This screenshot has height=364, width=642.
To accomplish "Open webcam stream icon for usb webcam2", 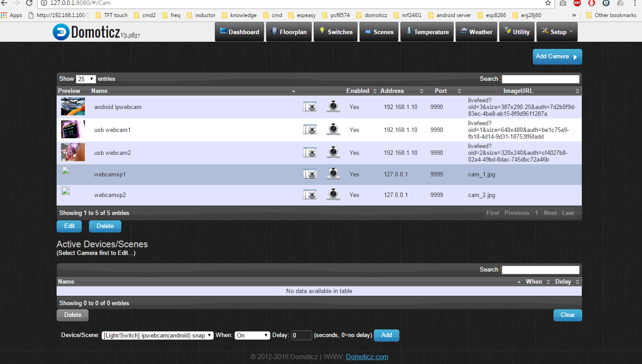I will [x=333, y=152].
